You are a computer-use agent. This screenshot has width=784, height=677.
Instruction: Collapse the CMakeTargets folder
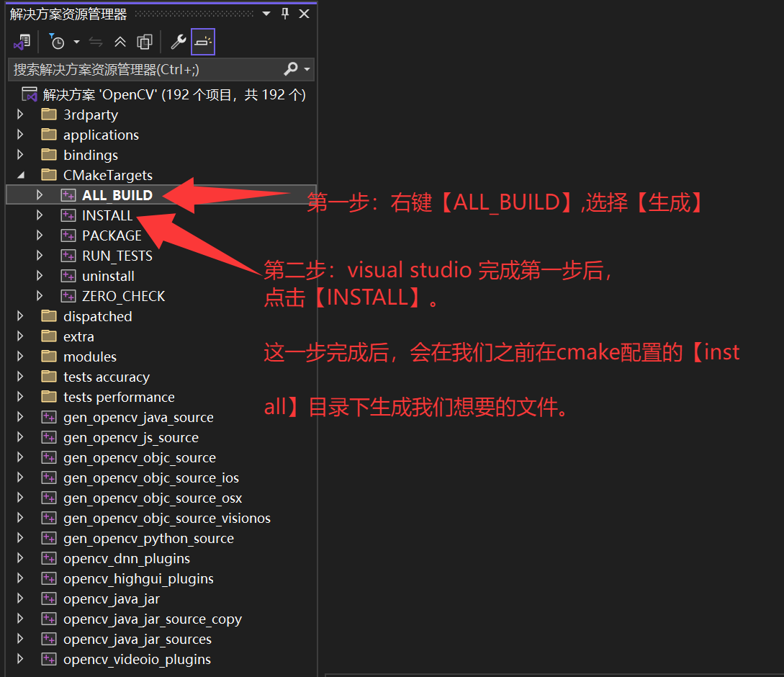coord(20,175)
